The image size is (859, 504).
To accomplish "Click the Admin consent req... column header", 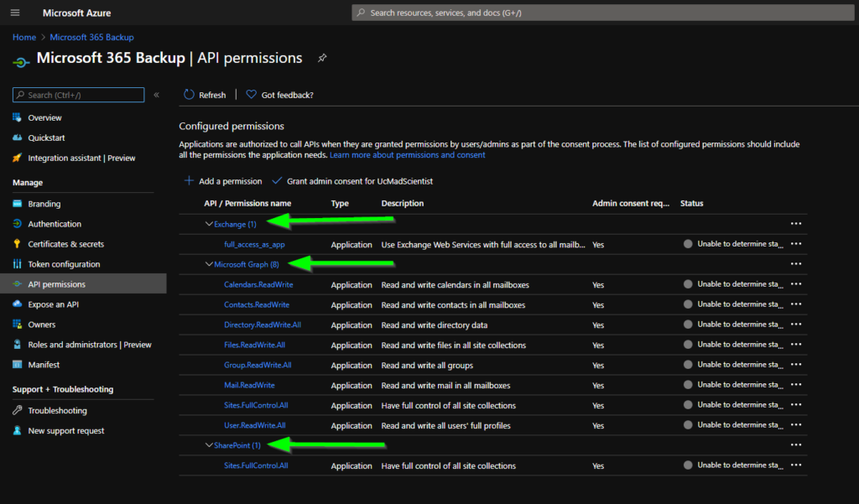I will pyautogui.click(x=631, y=203).
